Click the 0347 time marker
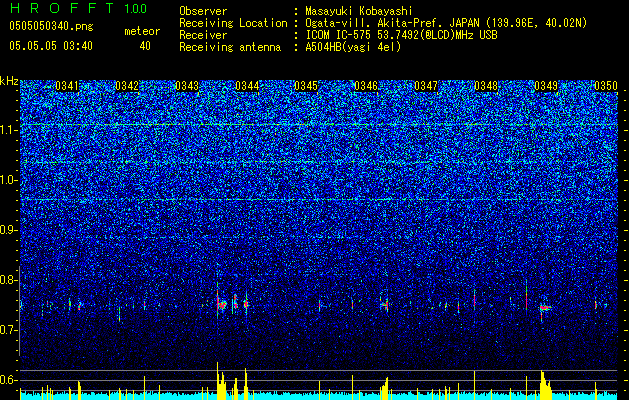The image size is (629, 400). [426, 86]
